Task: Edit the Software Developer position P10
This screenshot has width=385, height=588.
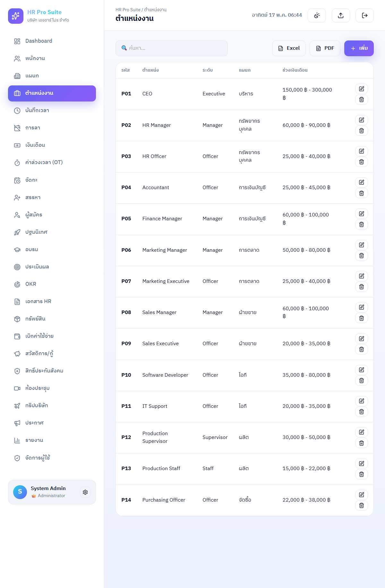Action: [x=362, y=370]
